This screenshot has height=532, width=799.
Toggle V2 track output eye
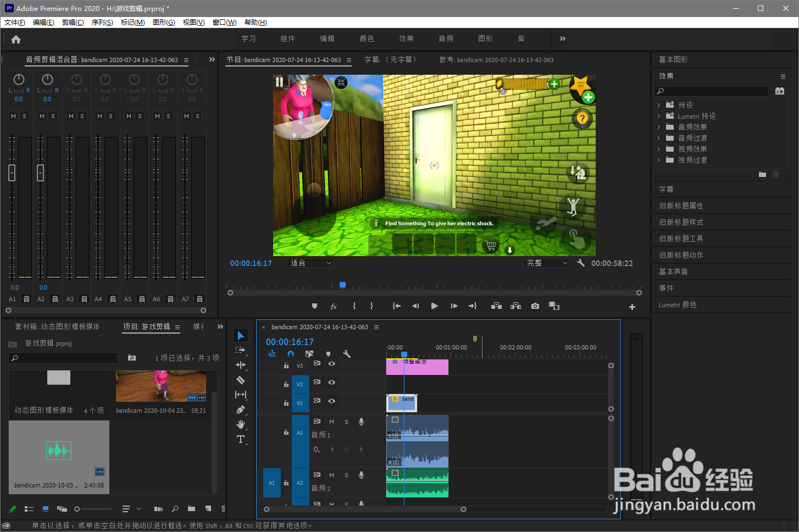pos(332,383)
